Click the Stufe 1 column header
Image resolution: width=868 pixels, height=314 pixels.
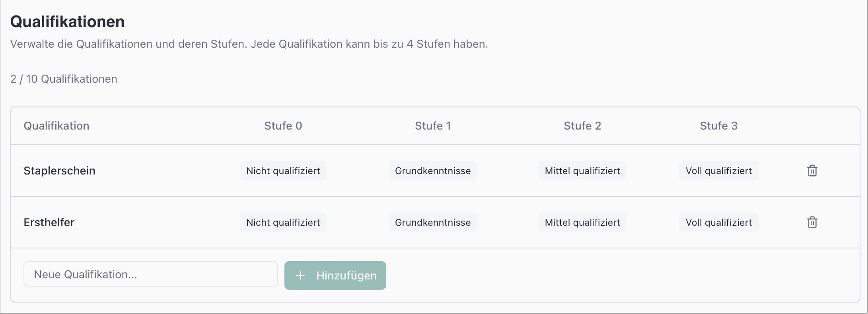click(x=433, y=126)
